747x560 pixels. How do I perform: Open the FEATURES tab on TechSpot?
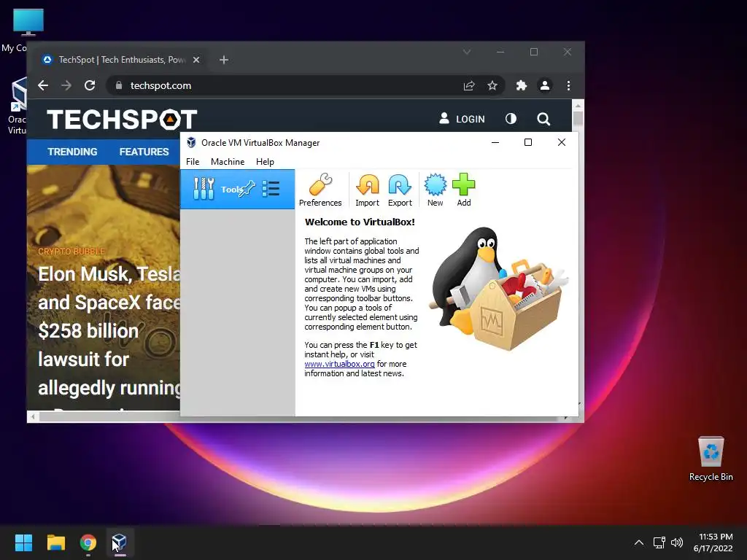(x=144, y=152)
